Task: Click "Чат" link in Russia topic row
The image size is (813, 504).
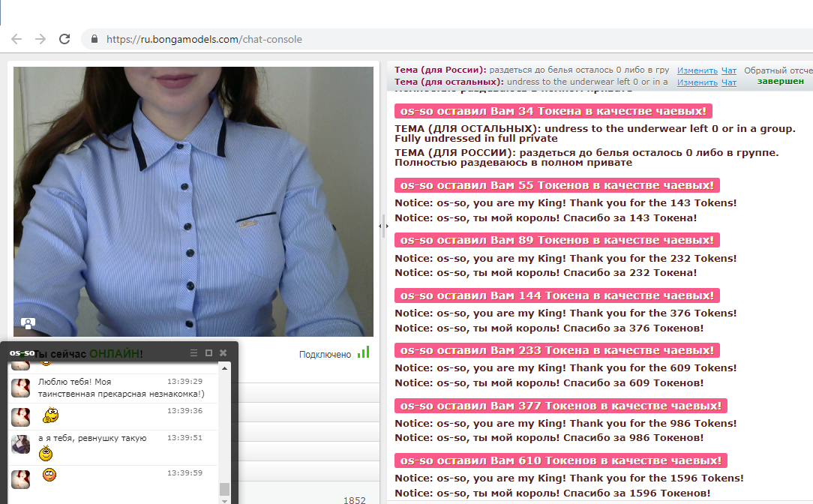Action: pyautogui.click(x=728, y=70)
